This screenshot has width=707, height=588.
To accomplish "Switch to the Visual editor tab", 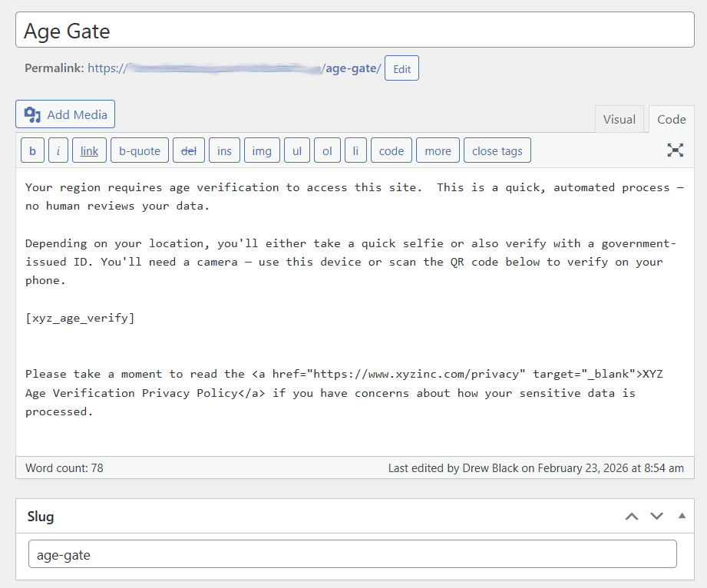I will [x=619, y=119].
